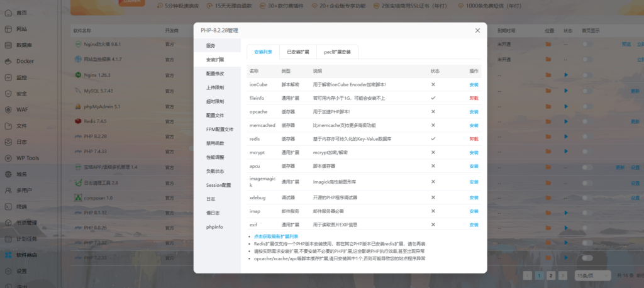Toggle 首页显示 switch for Nginx防火墙 row
The width and height of the screenshot is (644, 288).
[x=587, y=45]
